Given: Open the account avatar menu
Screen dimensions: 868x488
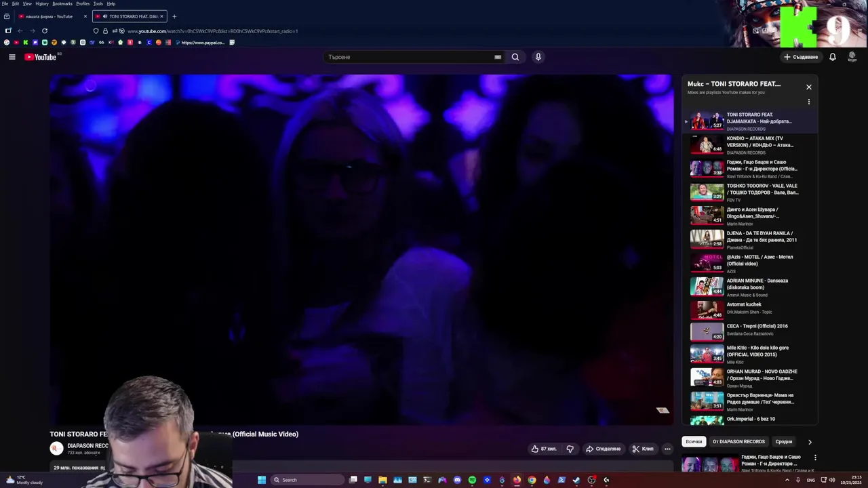Looking at the screenshot, I should [852, 57].
